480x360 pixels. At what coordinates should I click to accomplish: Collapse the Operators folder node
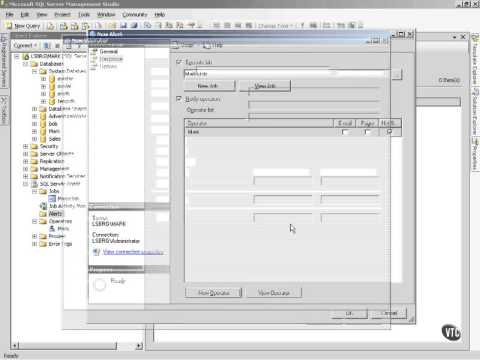coord(34,221)
